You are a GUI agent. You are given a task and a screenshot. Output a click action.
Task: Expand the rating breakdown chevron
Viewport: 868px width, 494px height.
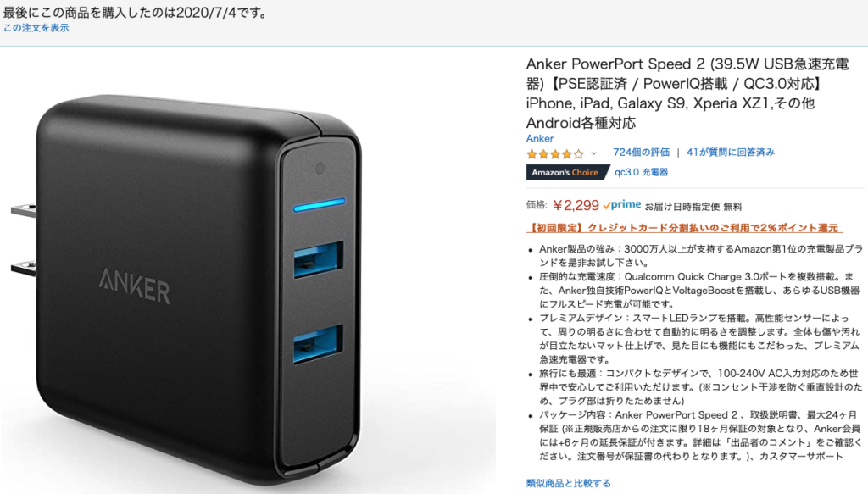pyautogui.click(x=593, y=153)
